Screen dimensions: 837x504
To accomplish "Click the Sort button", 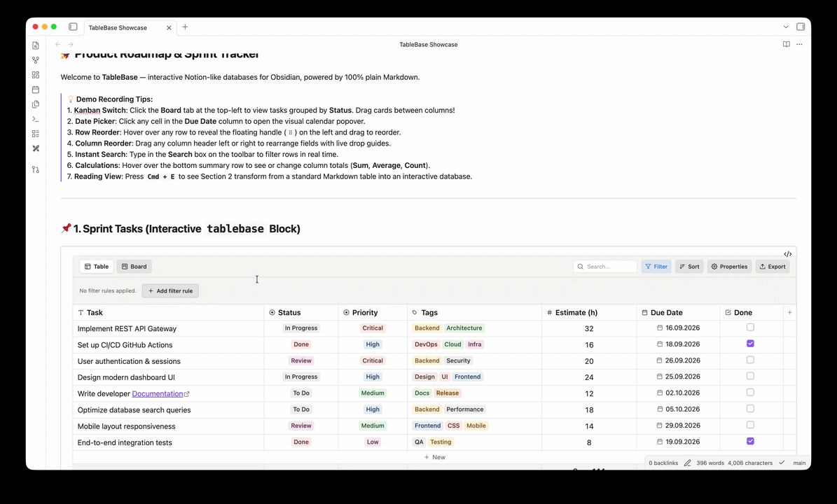I will click(x=689, y=267).
